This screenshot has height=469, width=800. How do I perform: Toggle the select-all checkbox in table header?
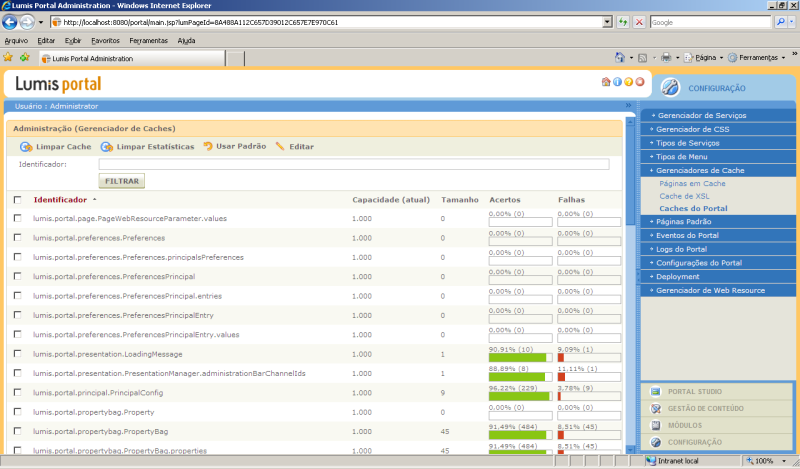17,200
